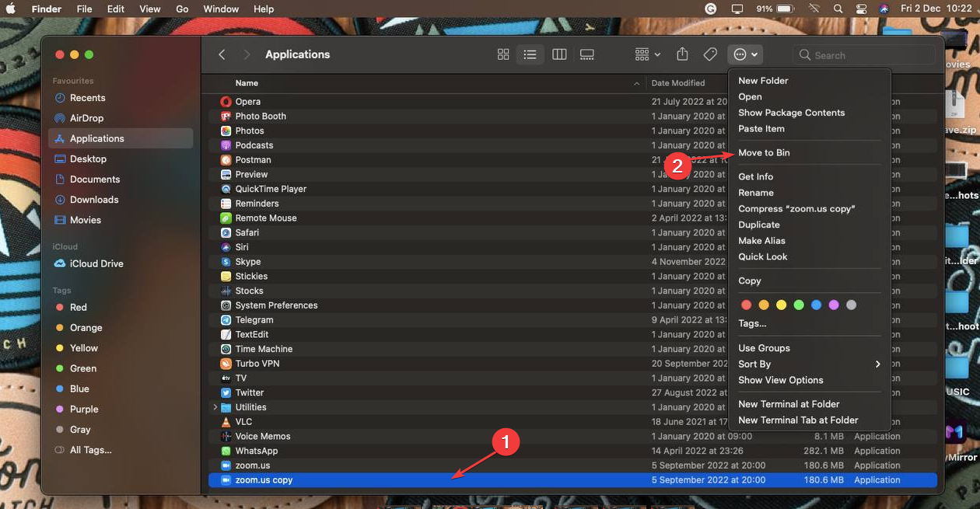This screenshot has height=509, width=980.
Task: Open the Action (ellipsis) toolbar menu
Action: pyautogui.click(x=745, y=54)
